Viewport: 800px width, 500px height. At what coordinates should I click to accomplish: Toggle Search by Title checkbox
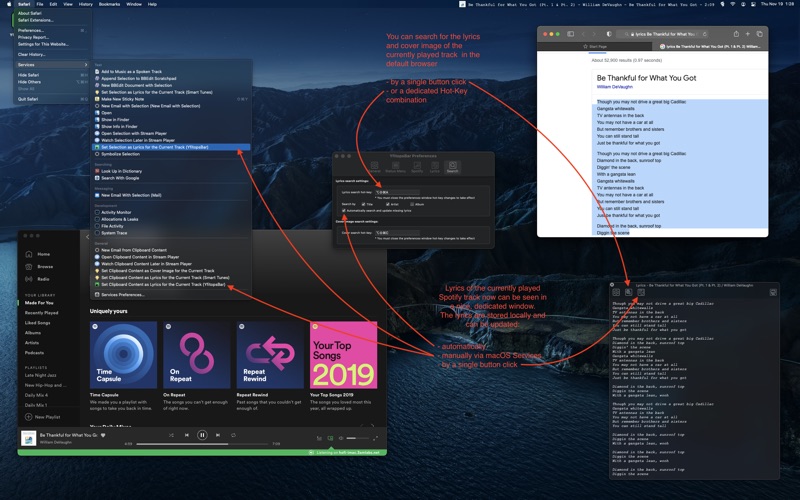point(363,204)
